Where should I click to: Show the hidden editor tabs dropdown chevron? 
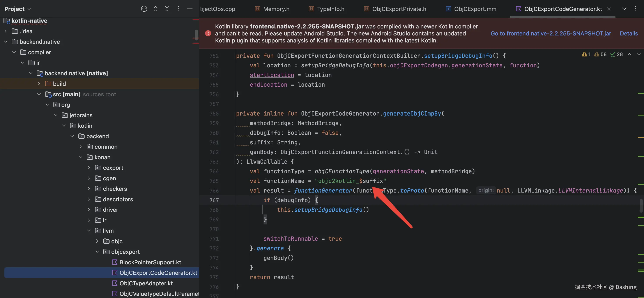tap(624, 9)
